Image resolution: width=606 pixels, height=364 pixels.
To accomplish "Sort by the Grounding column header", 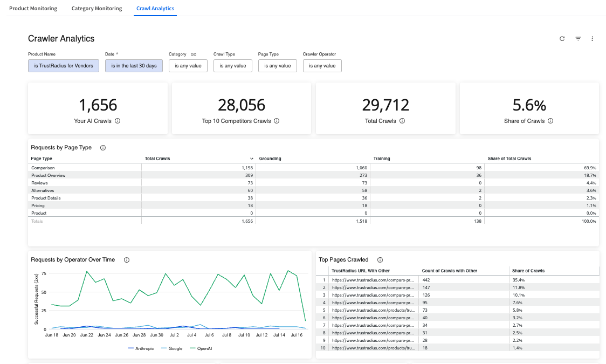I will (270, 159).
